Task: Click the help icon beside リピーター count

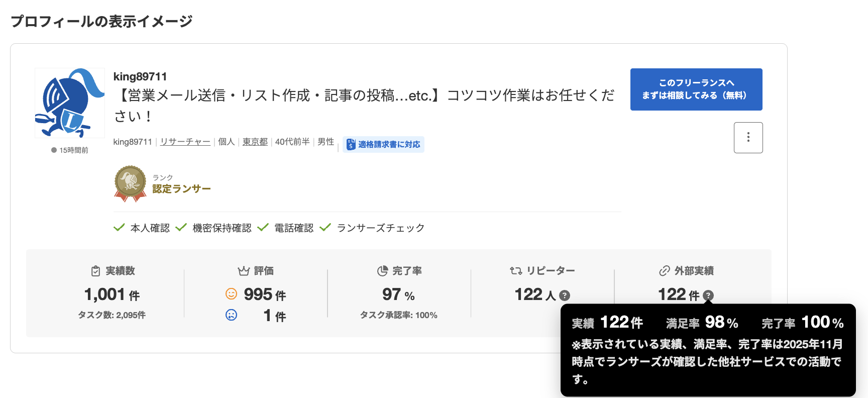Action: pos(565,295)
